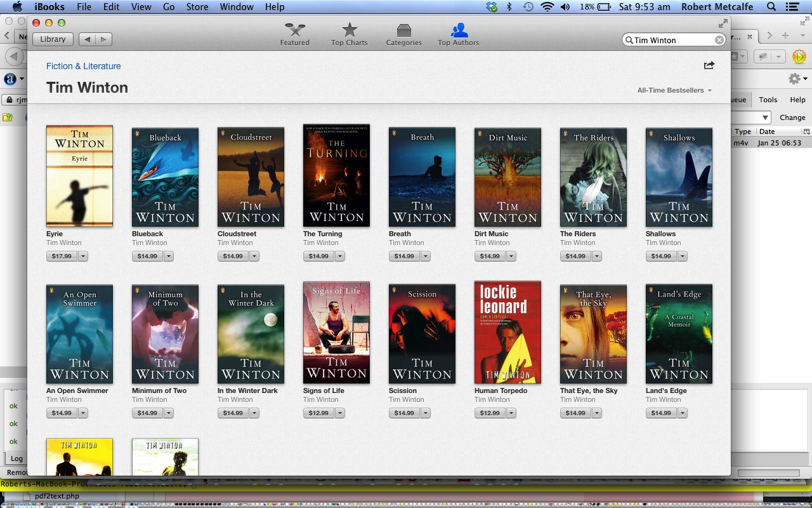Open price dropdown arrow for Signs of Life
Image resolution: width=812 pixels, height=508 pixels.
[x=340, y=413]
